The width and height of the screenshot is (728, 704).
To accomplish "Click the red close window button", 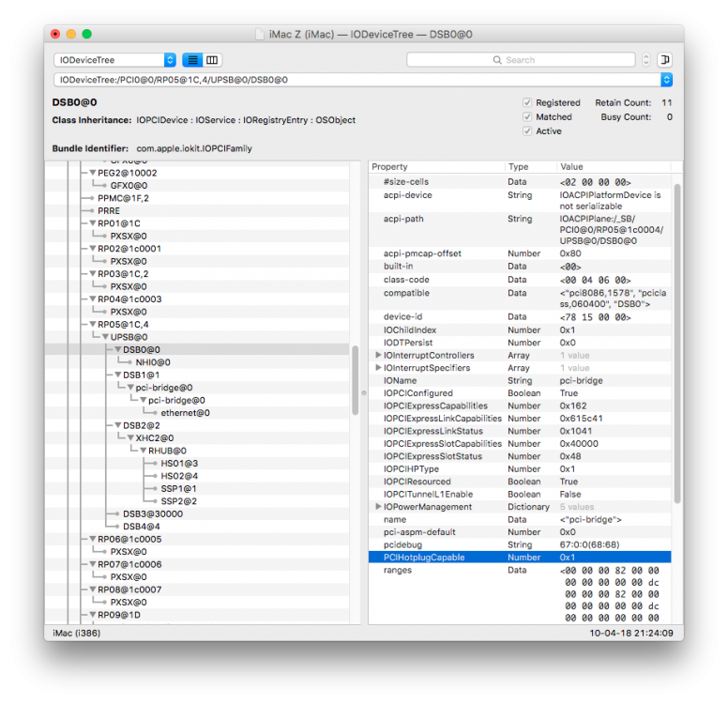I will click(55, 34).
